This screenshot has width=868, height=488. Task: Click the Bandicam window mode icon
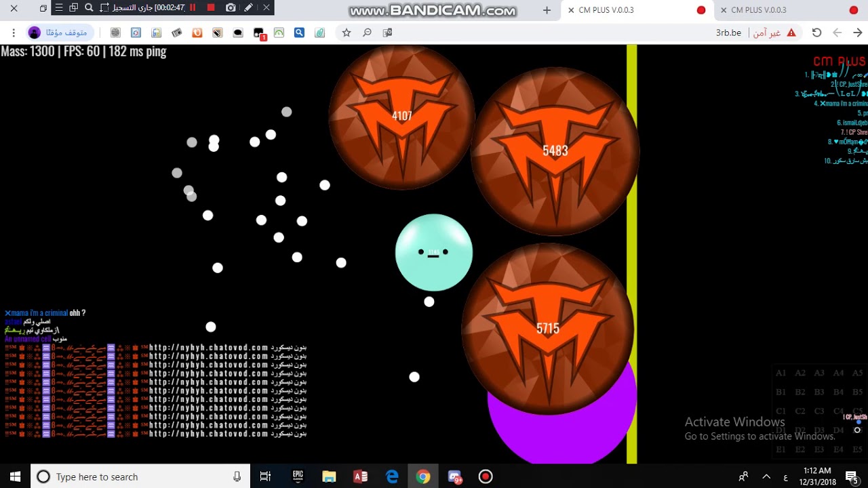[74, 8]
